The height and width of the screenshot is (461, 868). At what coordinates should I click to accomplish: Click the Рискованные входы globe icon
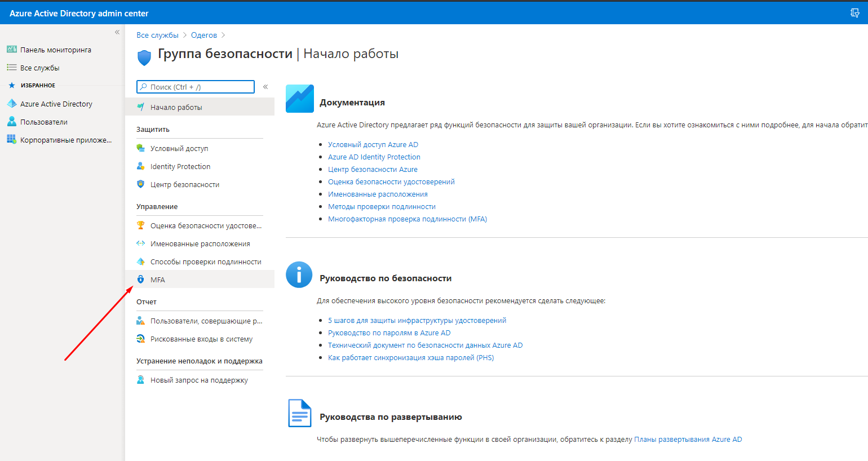(141, 339)
